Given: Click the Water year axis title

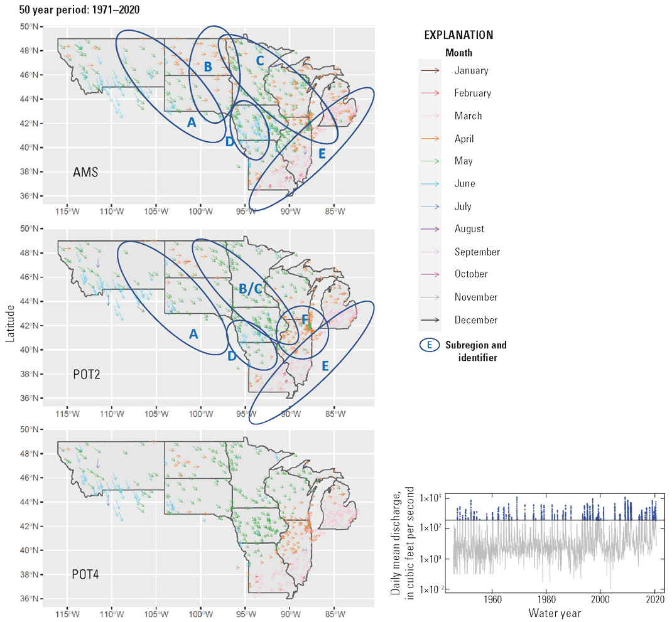Looking at the screenshot, I should [555, 613].
